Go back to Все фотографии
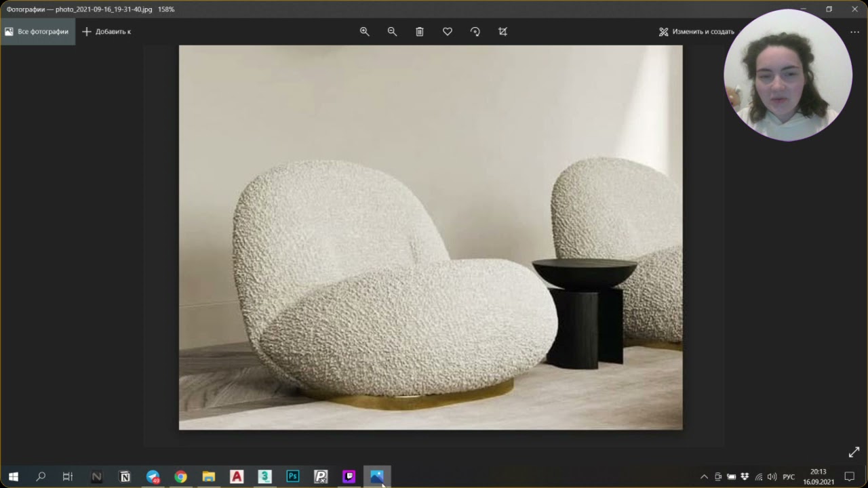Image resolution: width=868 pixels, height=488 pixels. (37, 31)
